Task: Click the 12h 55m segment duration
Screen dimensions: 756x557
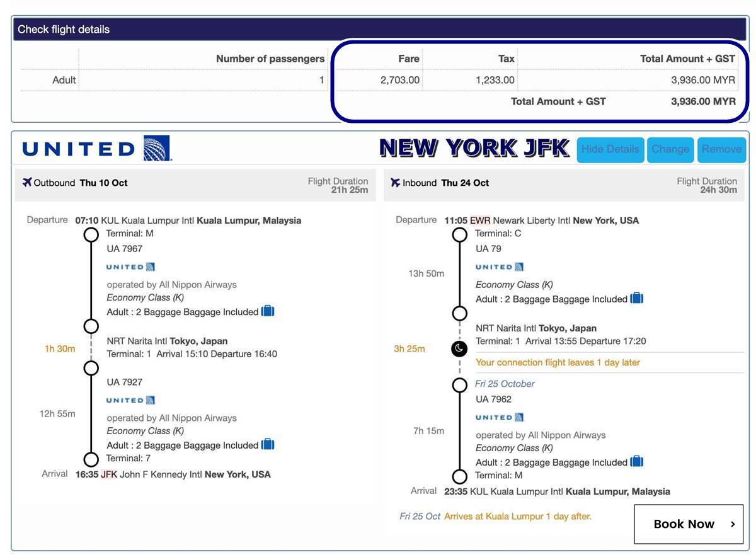Action: pos(57,414)
